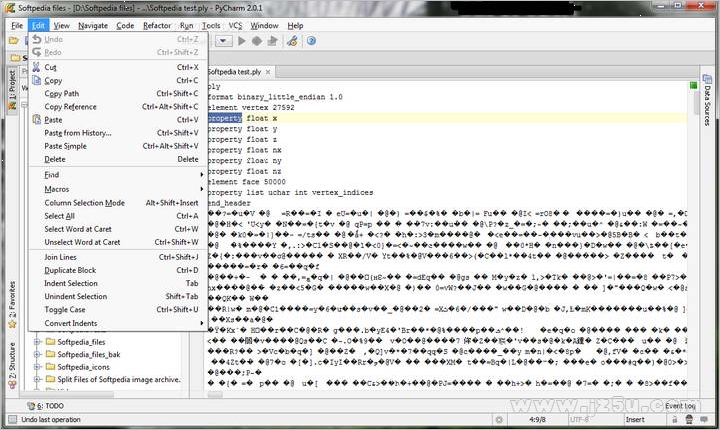Click the notifications balloon status icon
This screenshot has height=430, width=720.
pyautogui.click(x=704, y=419)
